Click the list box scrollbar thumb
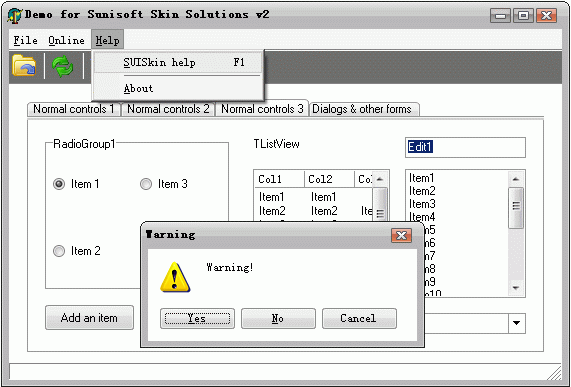 pyautogui.click(x=516, y=208)
